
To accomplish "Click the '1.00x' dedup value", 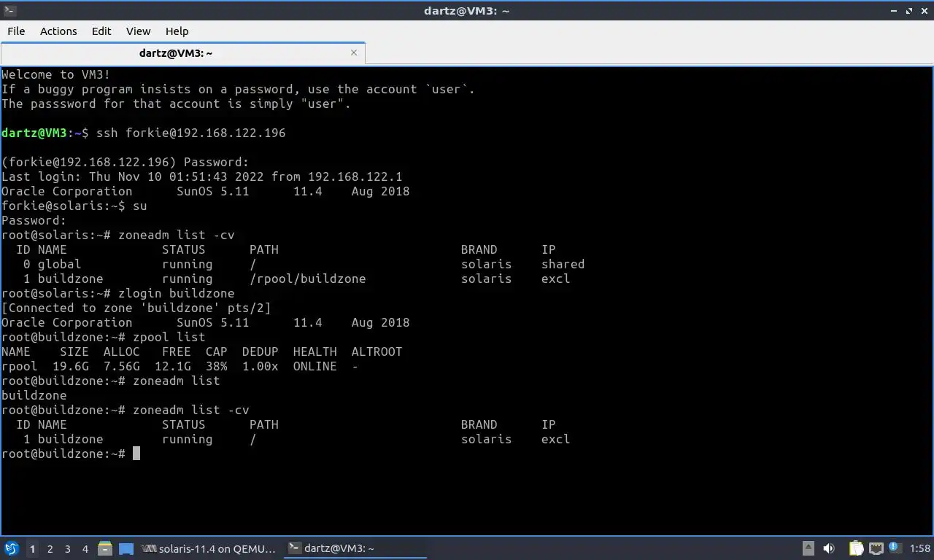I will pyautogui.click(x=260, y=366).
